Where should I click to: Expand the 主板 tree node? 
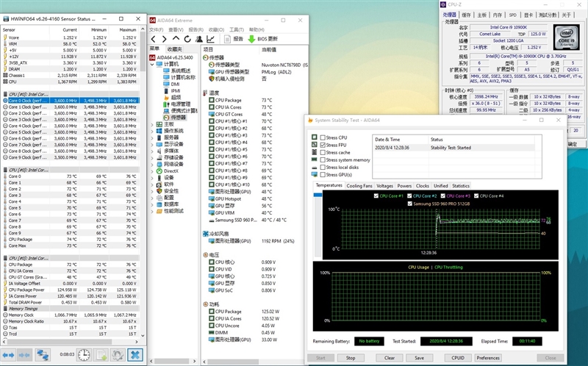(x=151, y=125)
